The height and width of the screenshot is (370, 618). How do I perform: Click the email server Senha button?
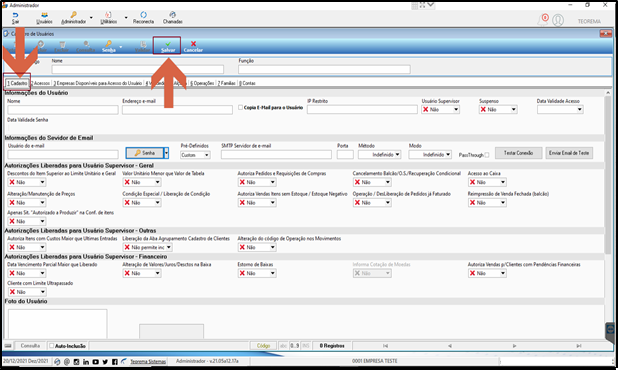(x=145, y=153)
